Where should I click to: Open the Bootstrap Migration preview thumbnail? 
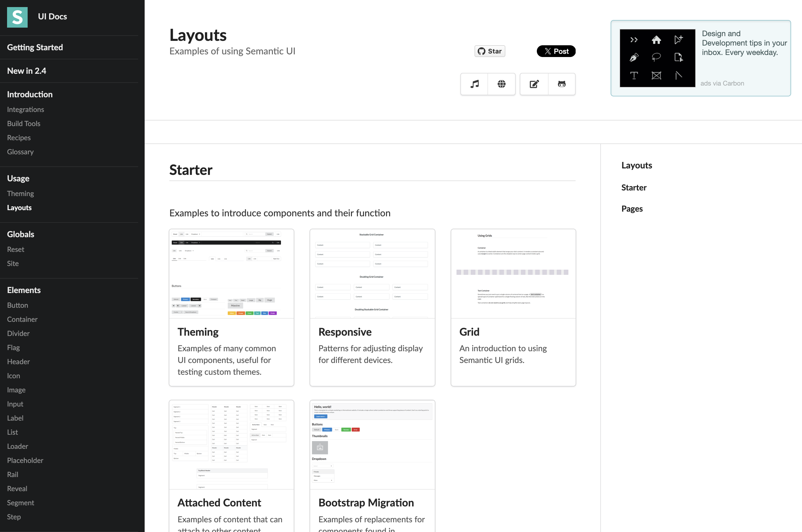(x=372, y=445)
